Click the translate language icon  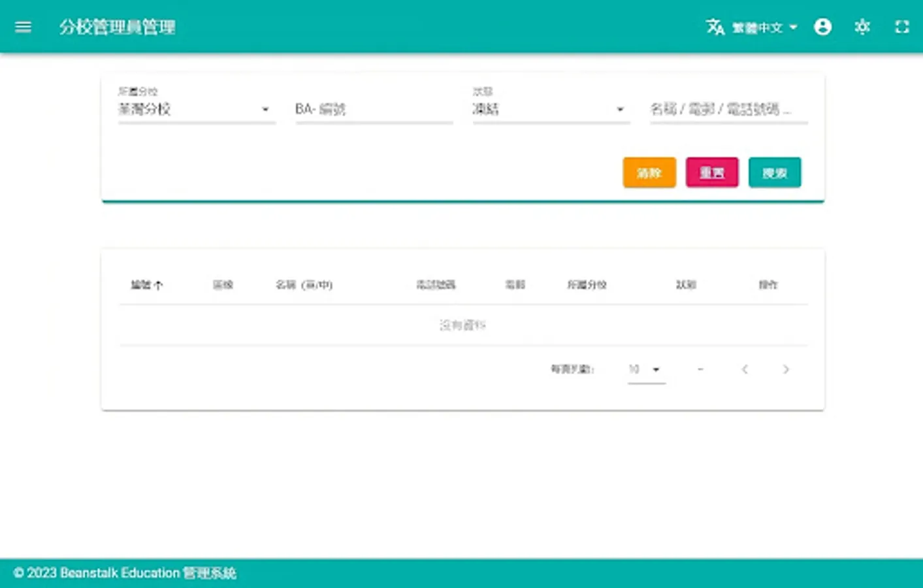click(x=715, y=27)
